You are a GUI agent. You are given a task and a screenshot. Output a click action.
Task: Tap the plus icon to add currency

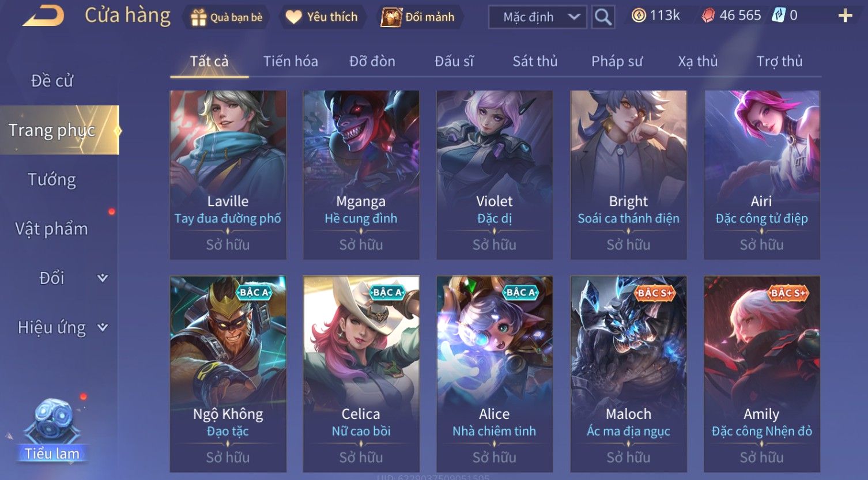845,16
